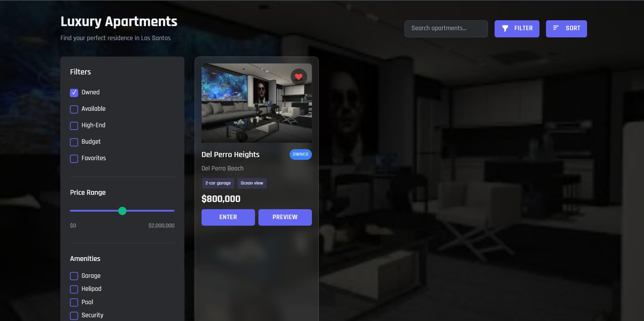The width and height of the screenshot is (644, 321).
Task: Click the 2-car garage tag
Action: (218, 183)
